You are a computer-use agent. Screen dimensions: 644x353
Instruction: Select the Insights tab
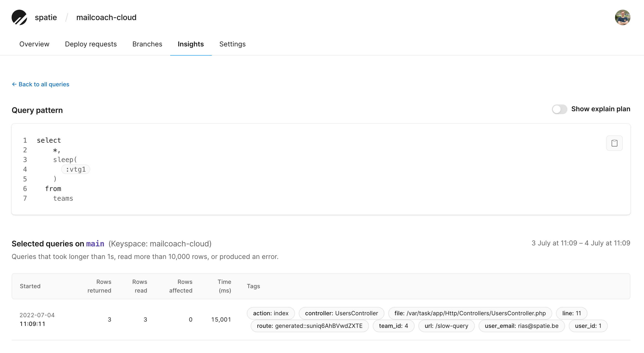click(x=191, y=44)
